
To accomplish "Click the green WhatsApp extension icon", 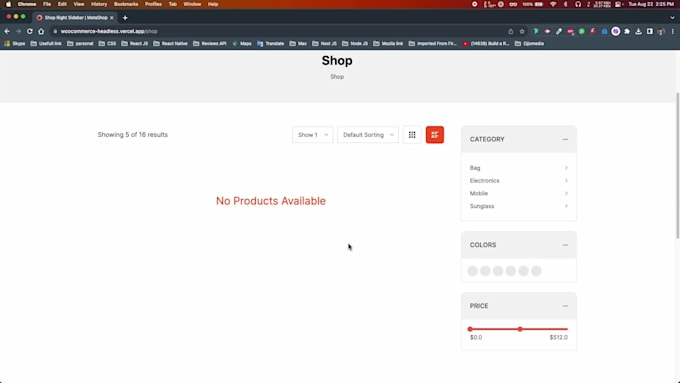I will tap(582, 31).
